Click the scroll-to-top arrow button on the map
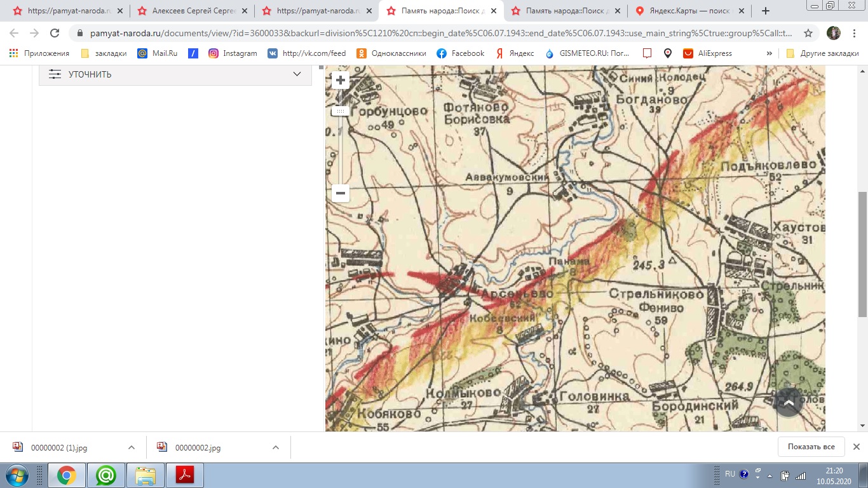868x488 pixels. (x=789, y=402)
